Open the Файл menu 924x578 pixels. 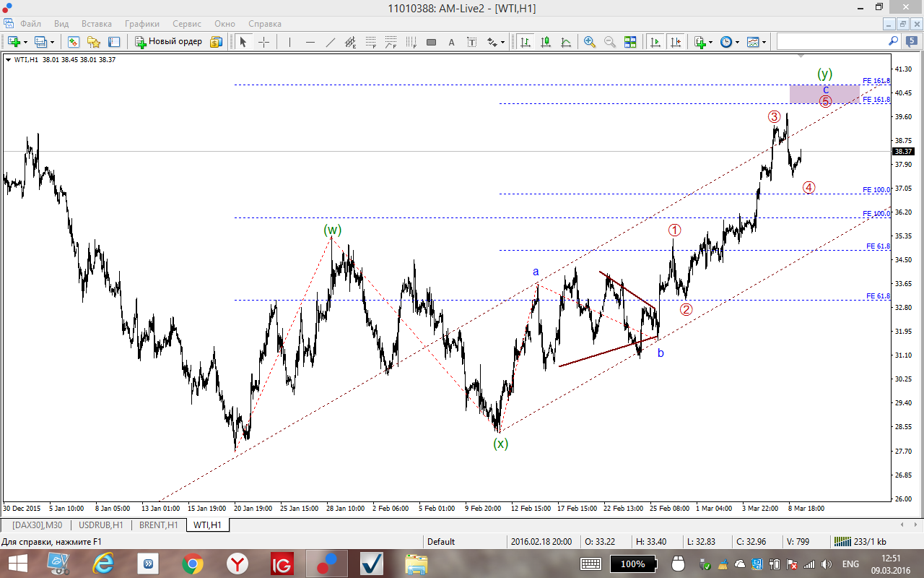pyautogui.click(x=30, y=24)
